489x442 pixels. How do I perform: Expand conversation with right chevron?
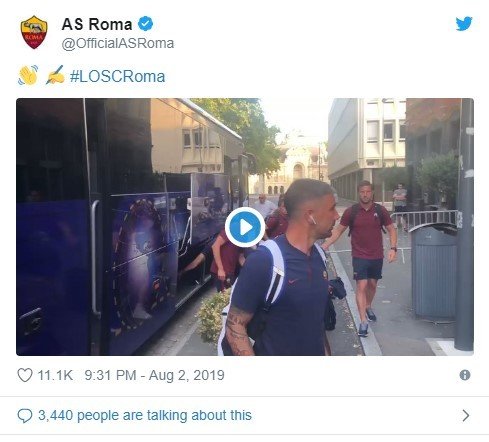point(466,415)
